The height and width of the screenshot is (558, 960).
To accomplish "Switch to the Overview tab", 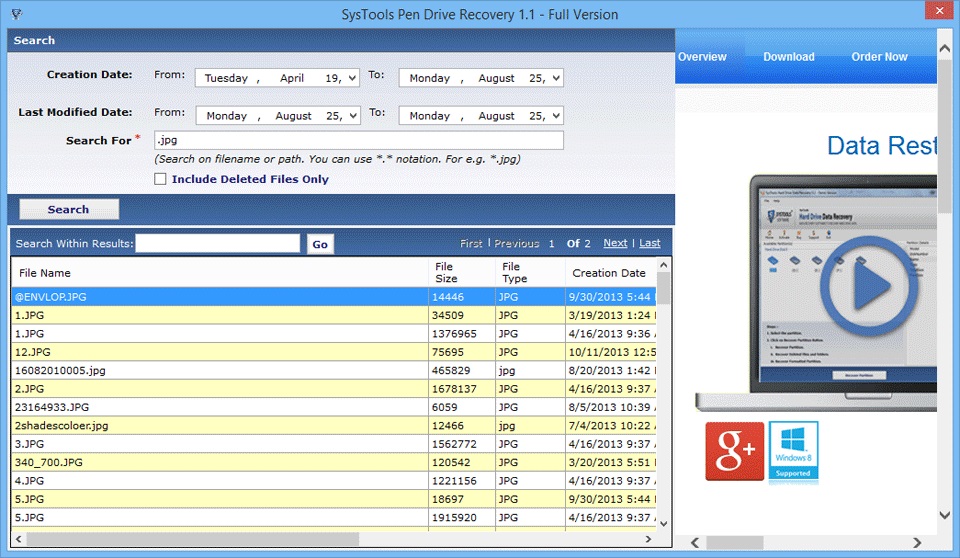I will point(702,57).
